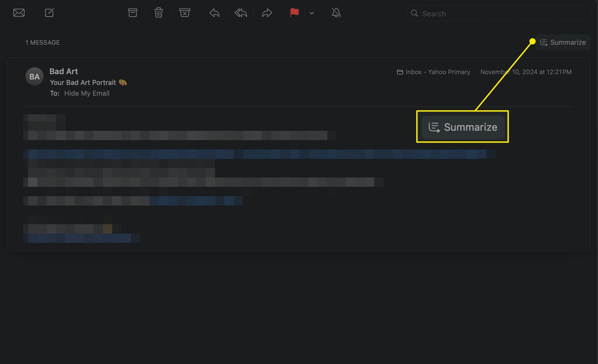Screen dimensions: 598x364
Task: Compose a new message
Action: click(49, 13)
